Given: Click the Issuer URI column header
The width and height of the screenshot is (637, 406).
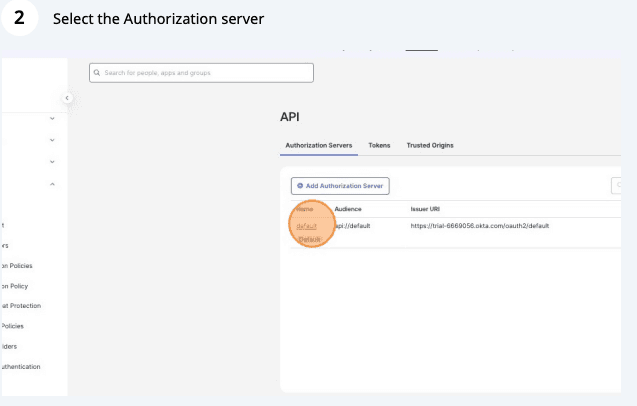Looking at the screenshot, I should point(425,209).
